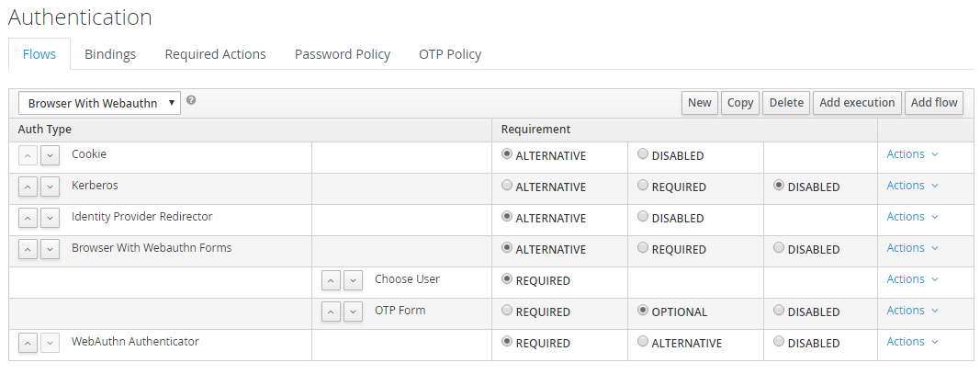Open the Password Policy tab
The image size is (980, 374).
tap(343, 54)
